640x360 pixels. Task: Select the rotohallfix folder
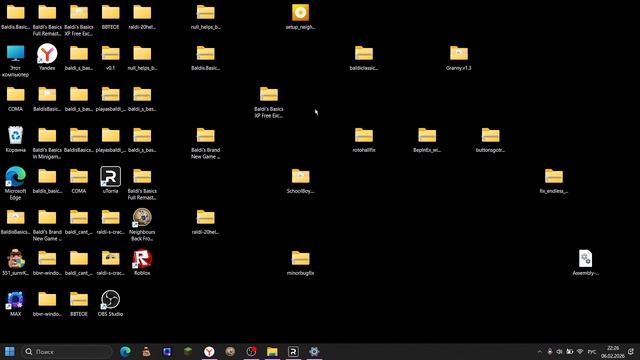pos(364,139)
